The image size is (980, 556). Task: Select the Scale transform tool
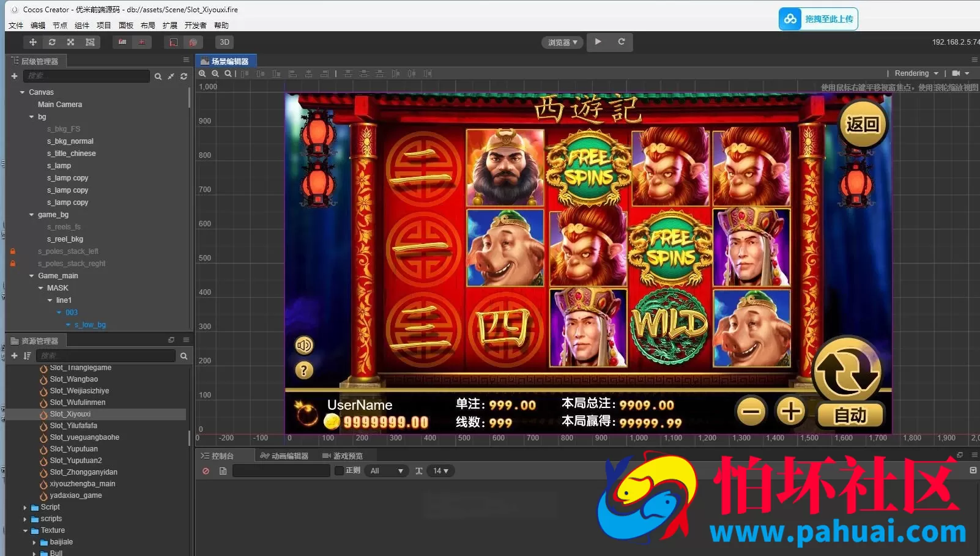[x=71, y=42]
